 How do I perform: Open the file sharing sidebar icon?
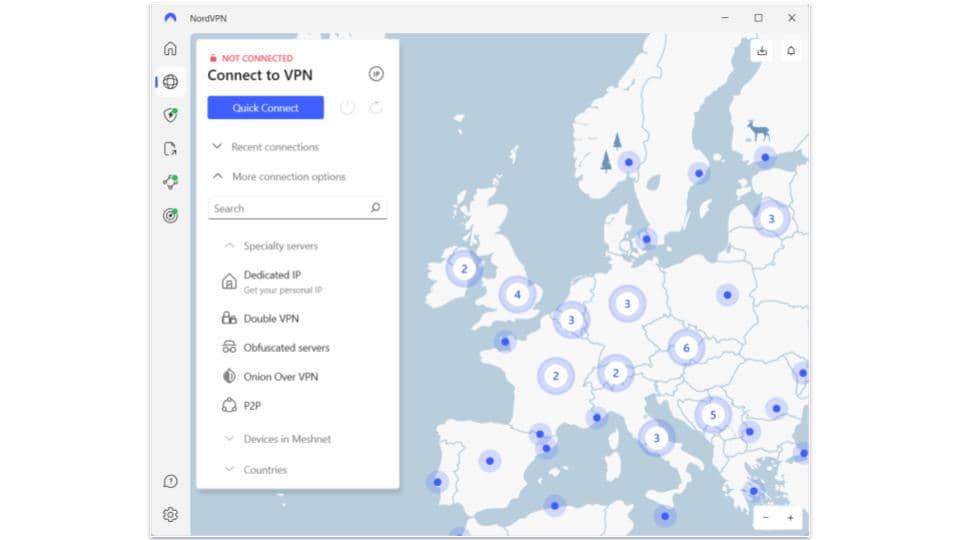point(170,149)
